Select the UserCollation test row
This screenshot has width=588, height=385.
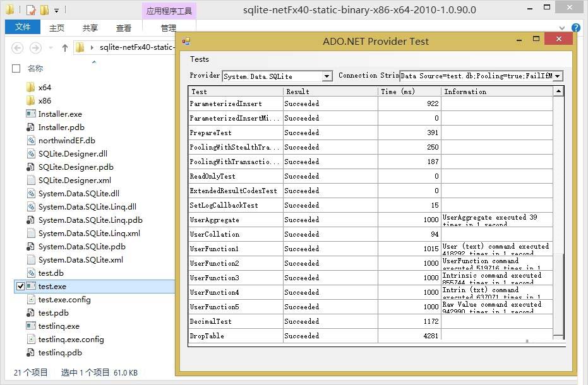[x=371, y=234]
